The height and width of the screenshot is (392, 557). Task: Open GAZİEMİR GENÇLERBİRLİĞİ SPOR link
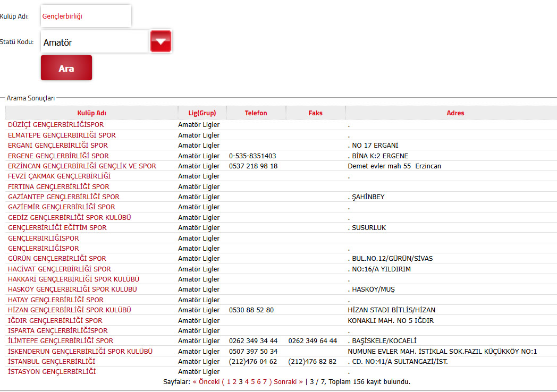click(x=62, y=207)
